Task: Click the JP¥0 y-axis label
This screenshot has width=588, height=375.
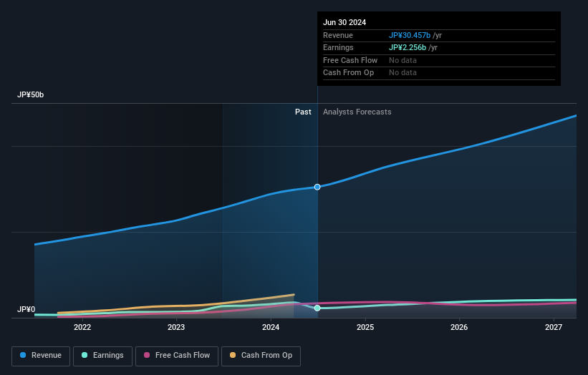Action: tap(26, 309)
